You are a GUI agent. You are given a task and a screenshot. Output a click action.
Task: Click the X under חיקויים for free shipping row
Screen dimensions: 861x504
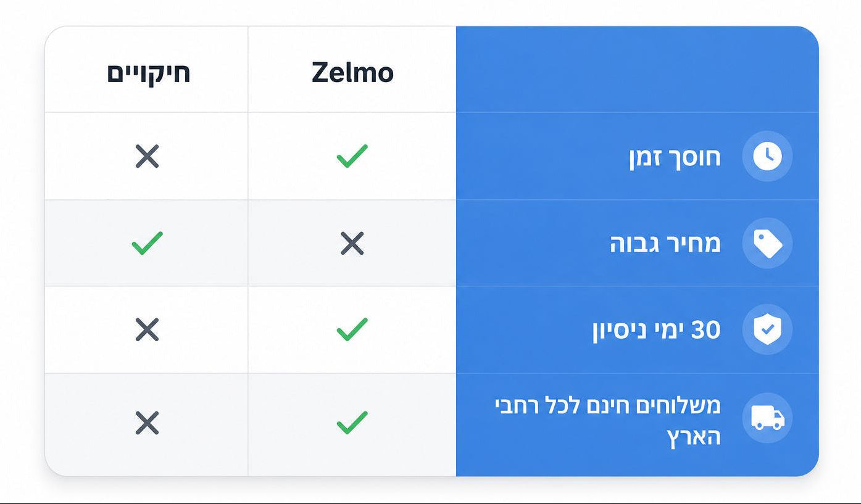click(x=147, y=423)
